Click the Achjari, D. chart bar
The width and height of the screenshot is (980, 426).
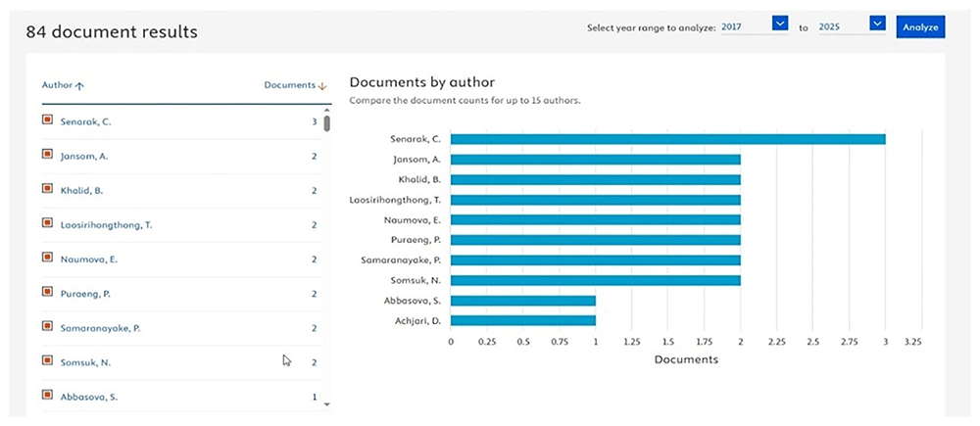pos(523,320)
